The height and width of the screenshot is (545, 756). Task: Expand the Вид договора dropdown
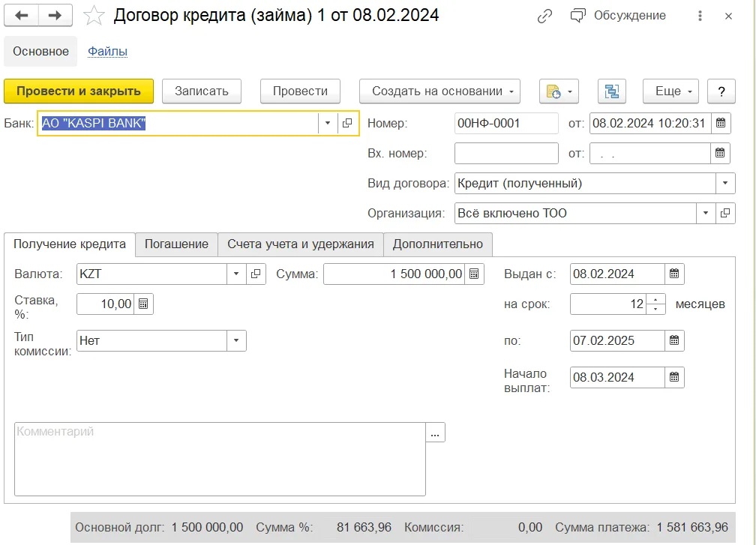pyautogui.click(x=725, y=183)
